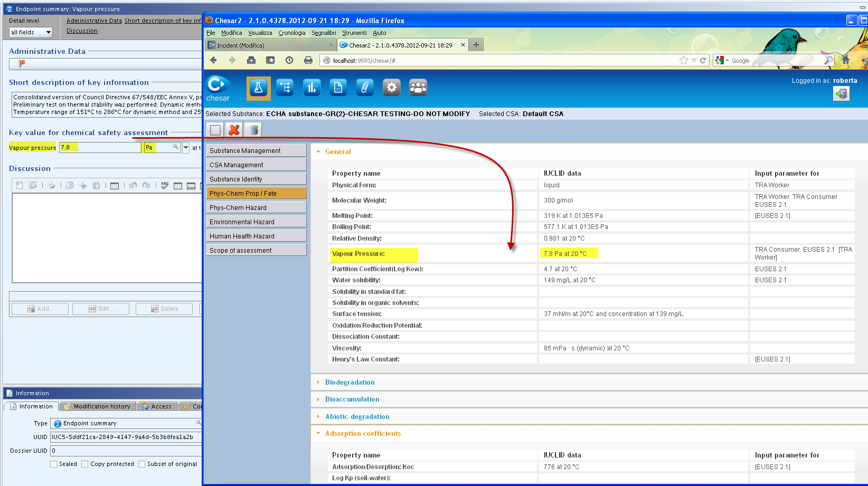Click the UUID text field
This screenshot has height=486, width=868.
[126, 437]
